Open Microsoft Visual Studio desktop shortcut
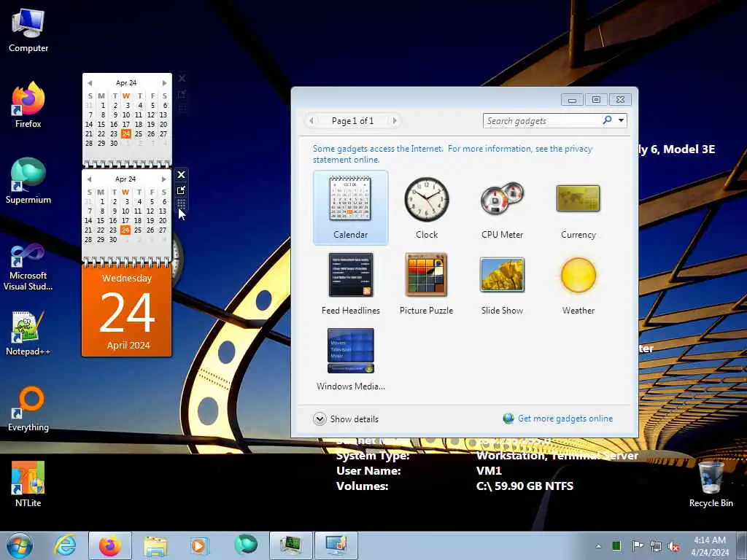 (28, 267)
